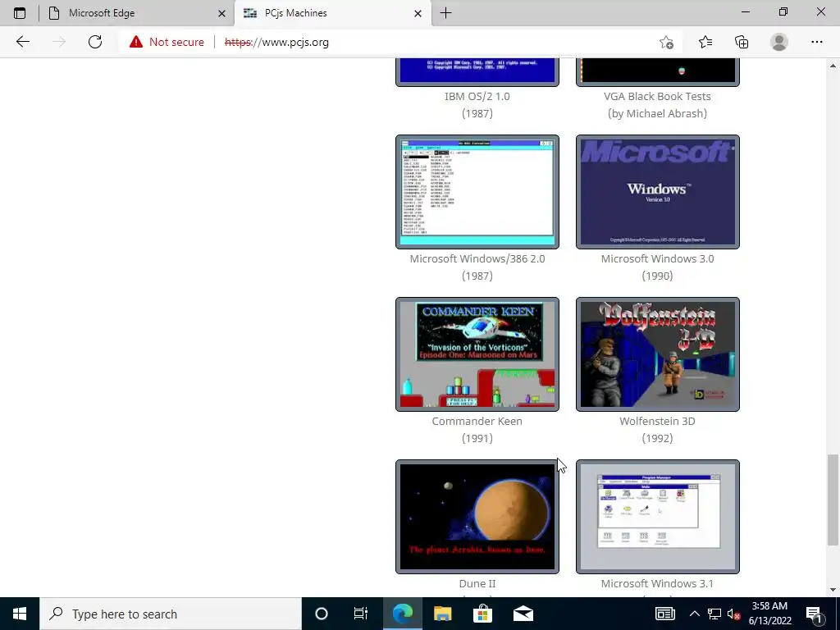Open File Explorer from the taskbar
The width and height of the screenshot is (840, 630).
[442, 614]
